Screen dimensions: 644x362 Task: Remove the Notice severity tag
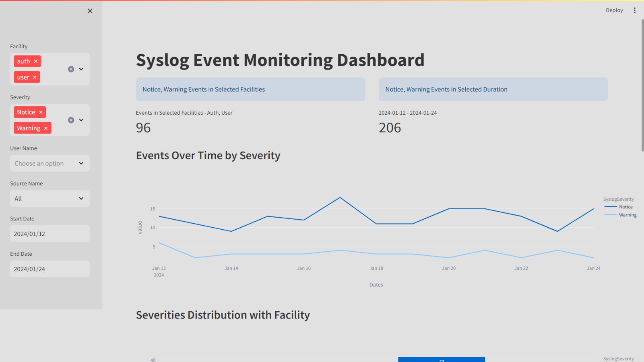(41, 112)
